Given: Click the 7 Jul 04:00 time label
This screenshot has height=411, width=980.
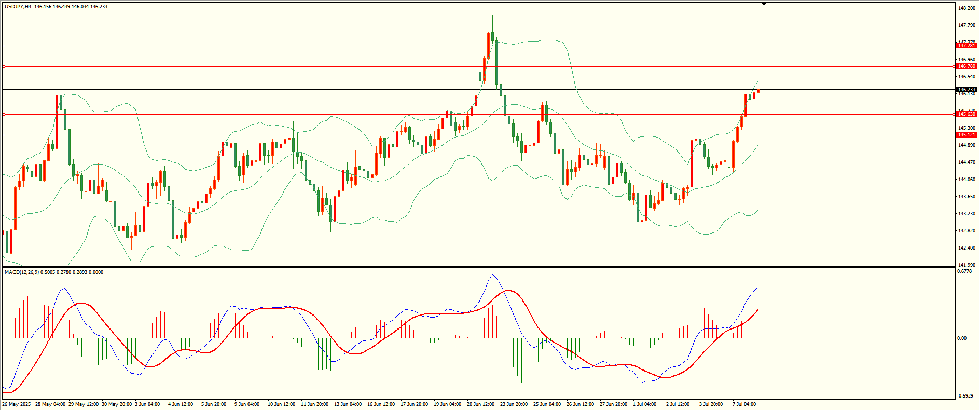Looking at the screenshot, I should click(x=744, y=404).
